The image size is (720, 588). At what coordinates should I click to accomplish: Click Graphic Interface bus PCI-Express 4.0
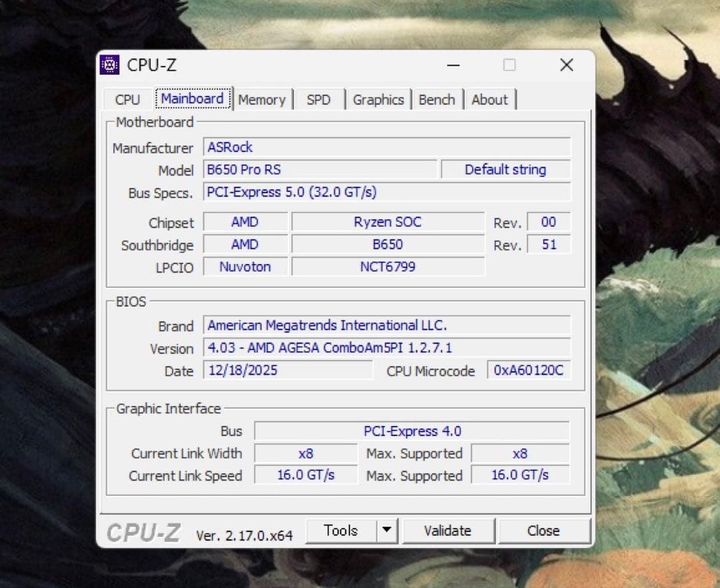pos(412,431)
